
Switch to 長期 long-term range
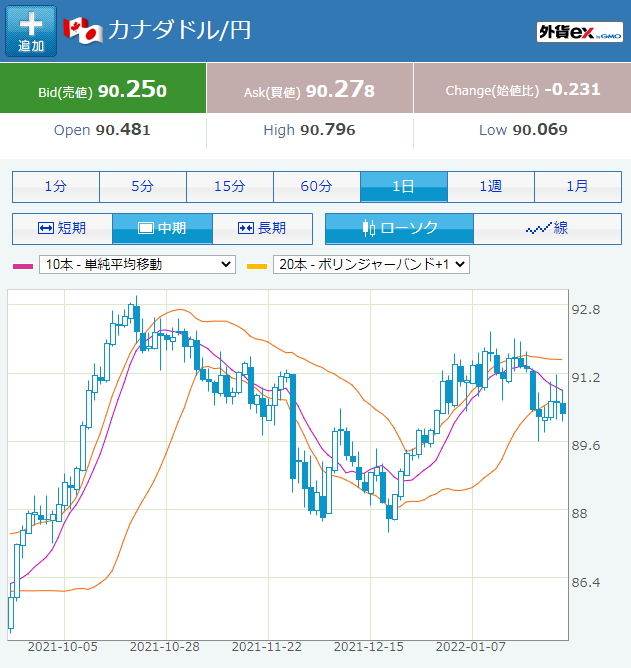262,229
